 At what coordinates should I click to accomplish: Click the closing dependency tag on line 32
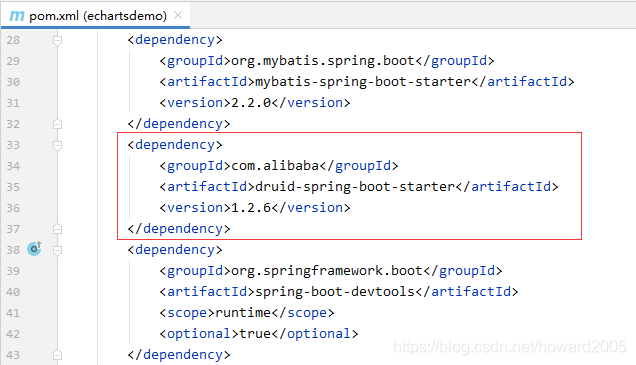[x=179, y=124]
